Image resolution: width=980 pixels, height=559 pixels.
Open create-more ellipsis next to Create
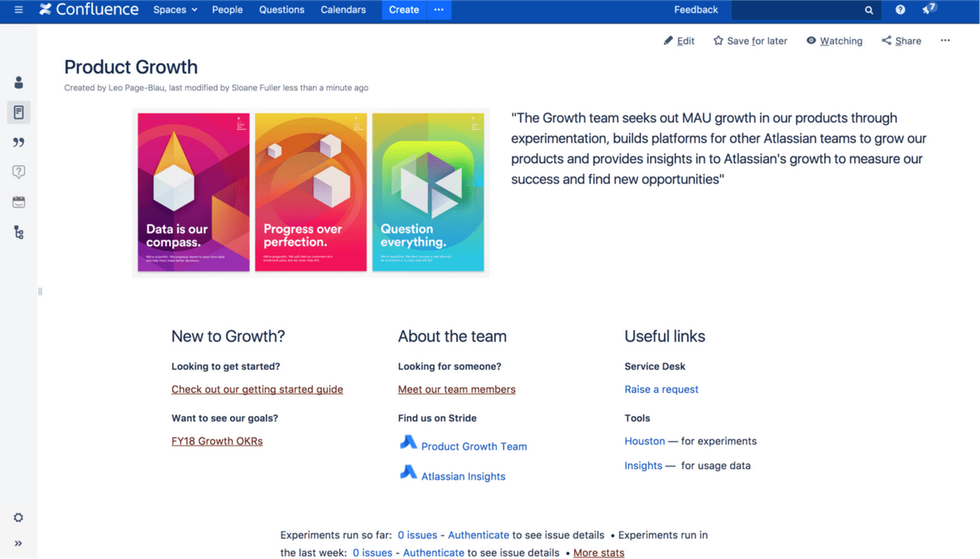pos(439,10)
